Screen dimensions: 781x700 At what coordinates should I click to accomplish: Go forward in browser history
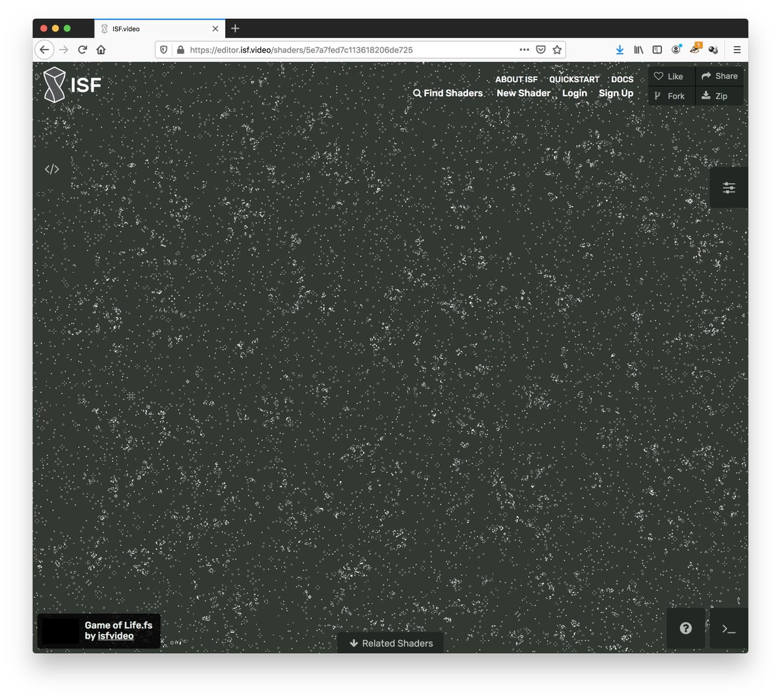point(64,49)
